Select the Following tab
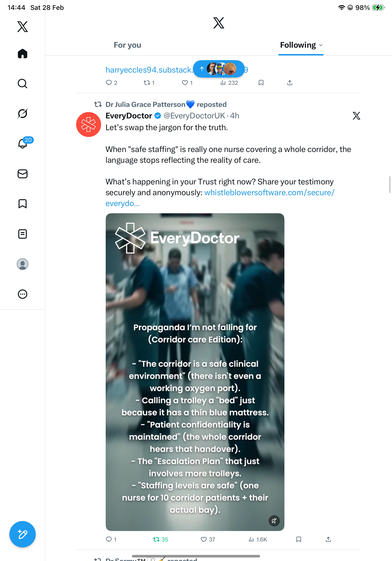Screen dimensions: 392x561 (x=298, y=45)
